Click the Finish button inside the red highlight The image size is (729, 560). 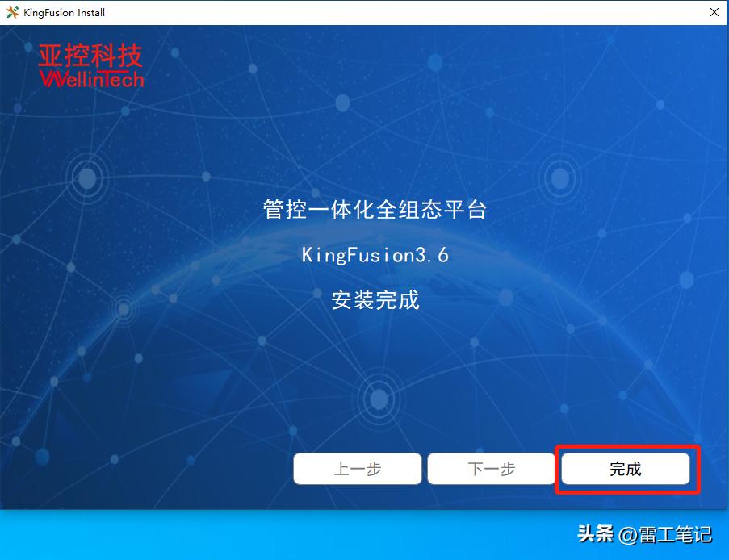626,469
